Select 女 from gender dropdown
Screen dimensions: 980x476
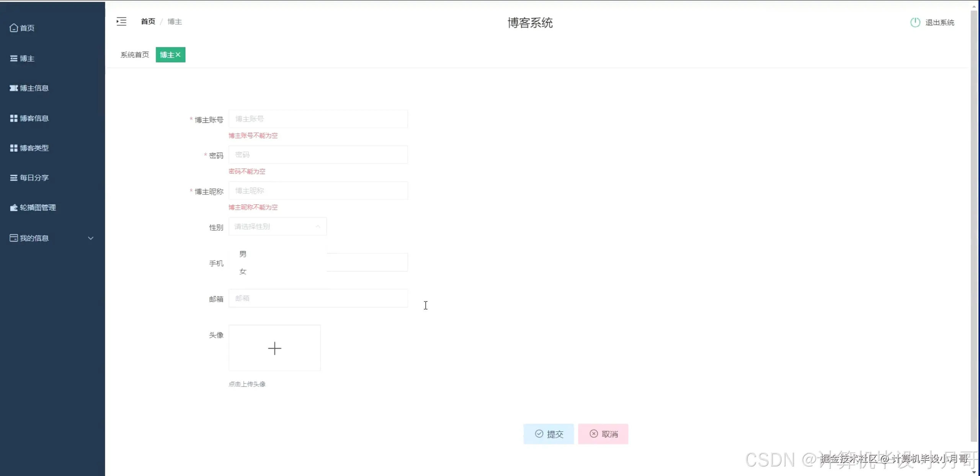click(x=243, y=272)
